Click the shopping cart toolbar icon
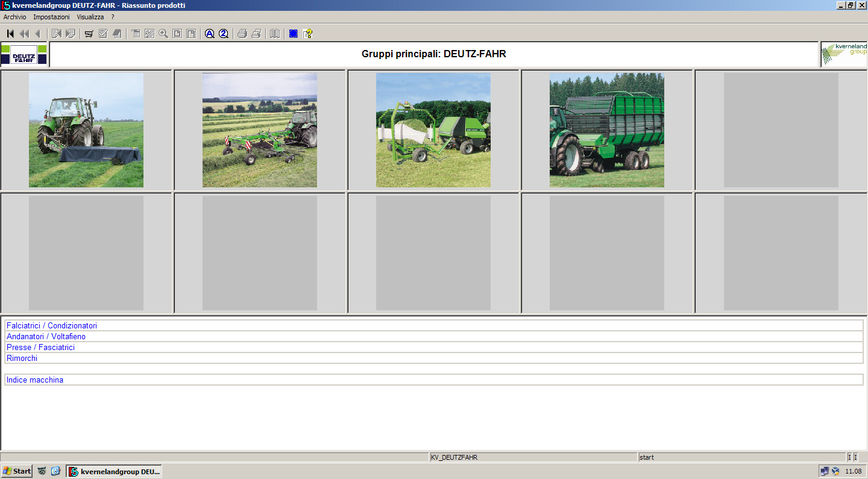Viewport: 868px width, 479px height. [89, 34]
